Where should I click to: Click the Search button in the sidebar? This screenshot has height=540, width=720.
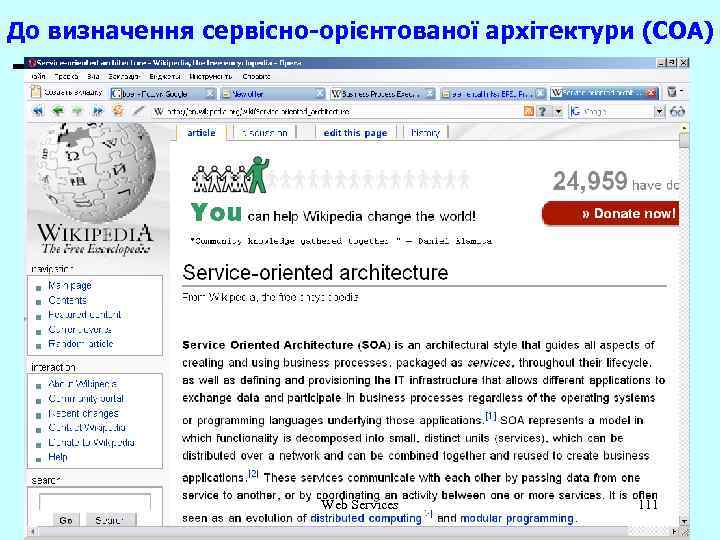(x=110, y=520)
